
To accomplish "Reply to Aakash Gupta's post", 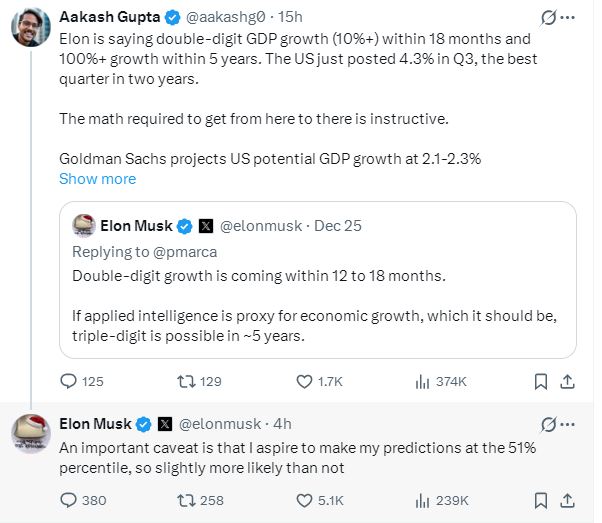I will point(69,381).
